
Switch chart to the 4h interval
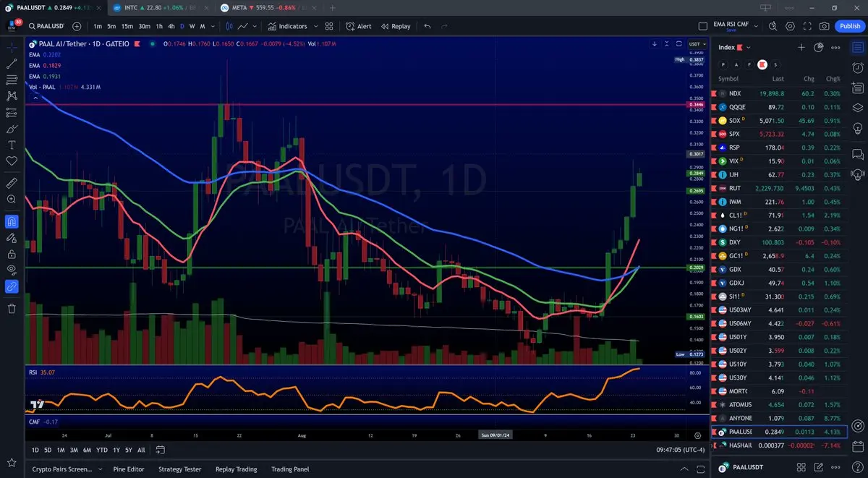click(171, 26)
